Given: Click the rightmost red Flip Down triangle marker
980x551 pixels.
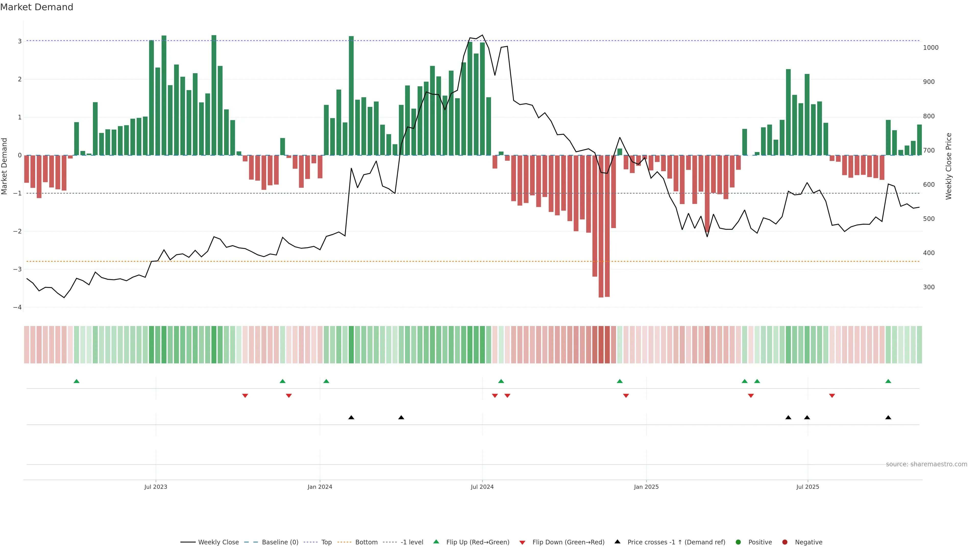Looking at the screenshot, I should [x=832, y=396].
